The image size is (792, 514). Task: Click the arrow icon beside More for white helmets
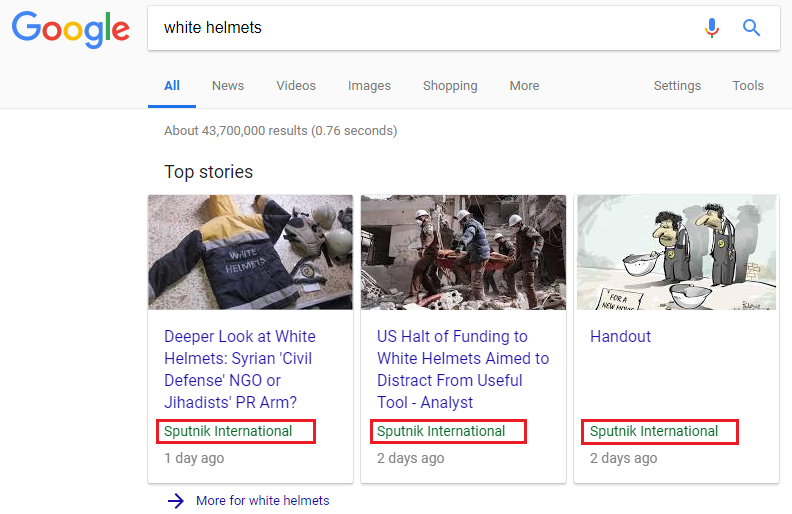pos(176,501)
